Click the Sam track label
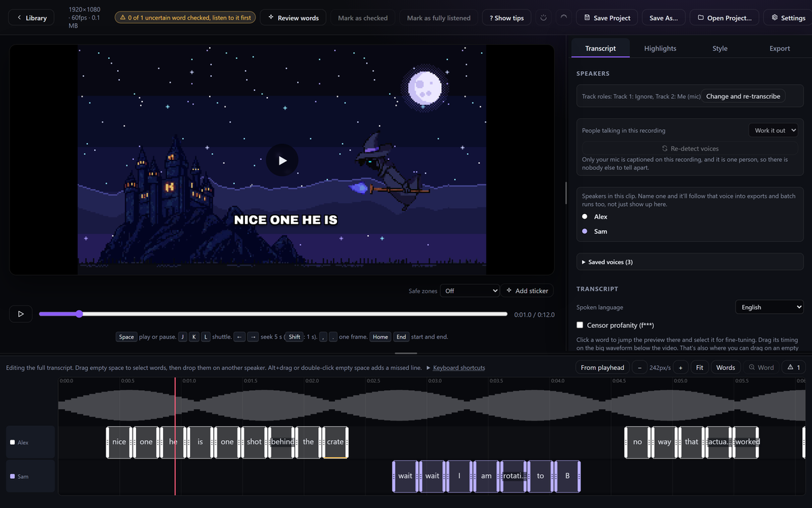This screenshot has height=508, width=812. click(x=30, y=477)
